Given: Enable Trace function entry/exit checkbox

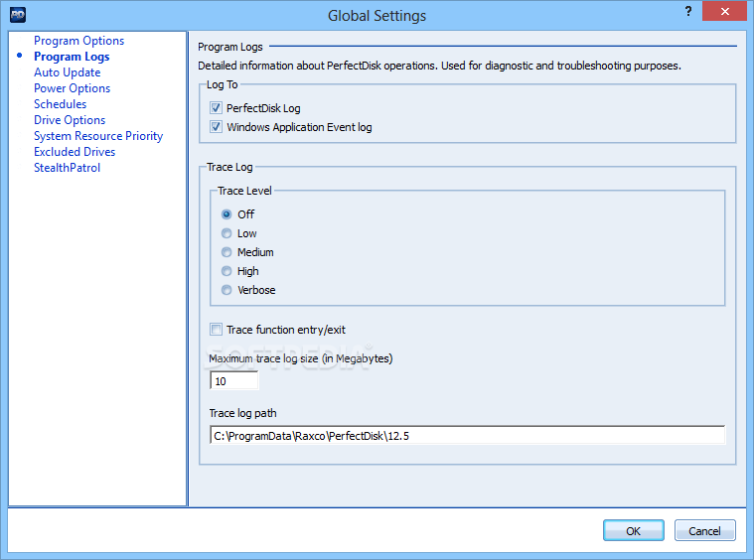Looking at the screenshot, I should point(216,330).
